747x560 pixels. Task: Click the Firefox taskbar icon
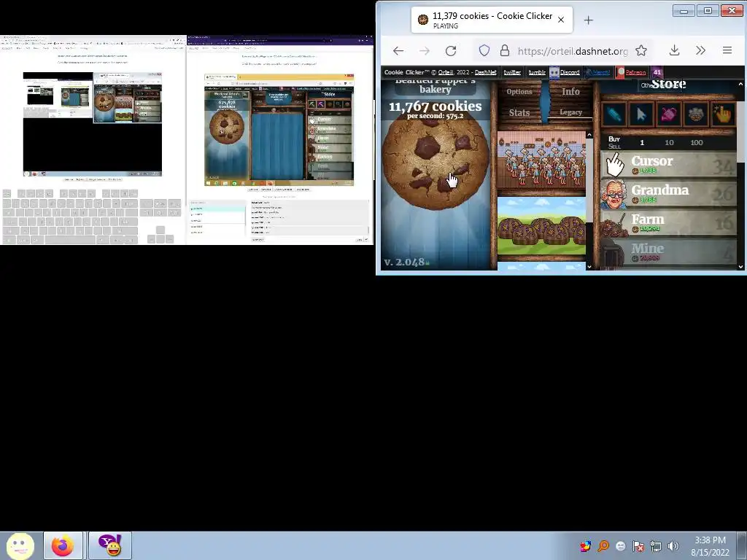click(x=63, y=545)
